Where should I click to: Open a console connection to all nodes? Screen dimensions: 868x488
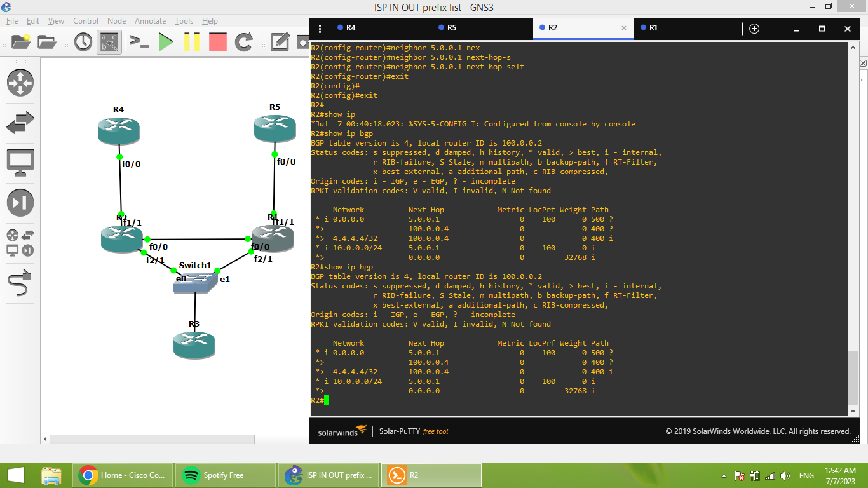[x=138, y=43]
